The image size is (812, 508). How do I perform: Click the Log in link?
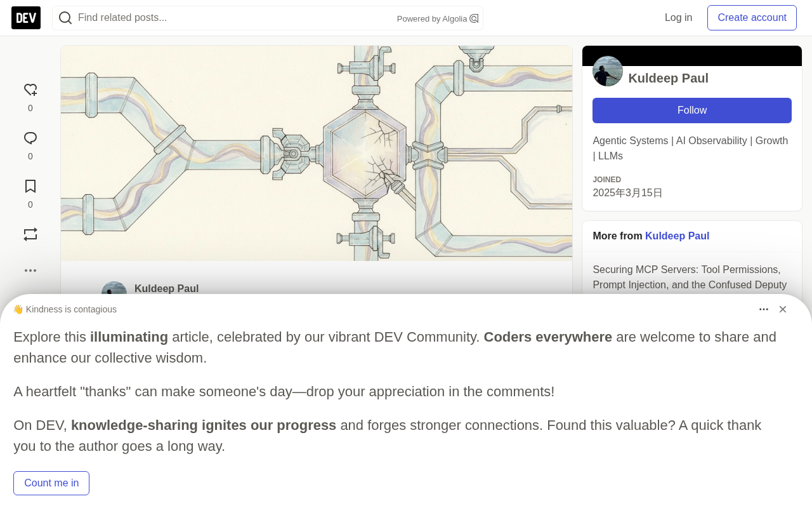(x=678, y=18)
